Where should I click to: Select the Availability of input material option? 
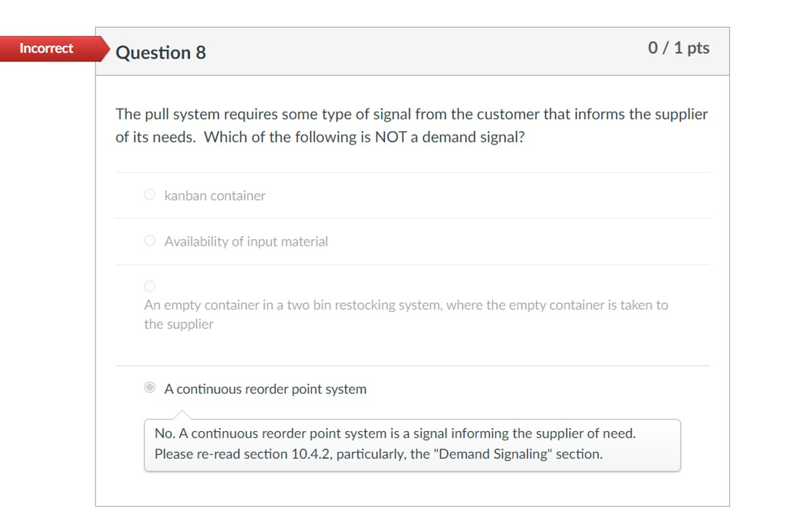tap(149, 240)
